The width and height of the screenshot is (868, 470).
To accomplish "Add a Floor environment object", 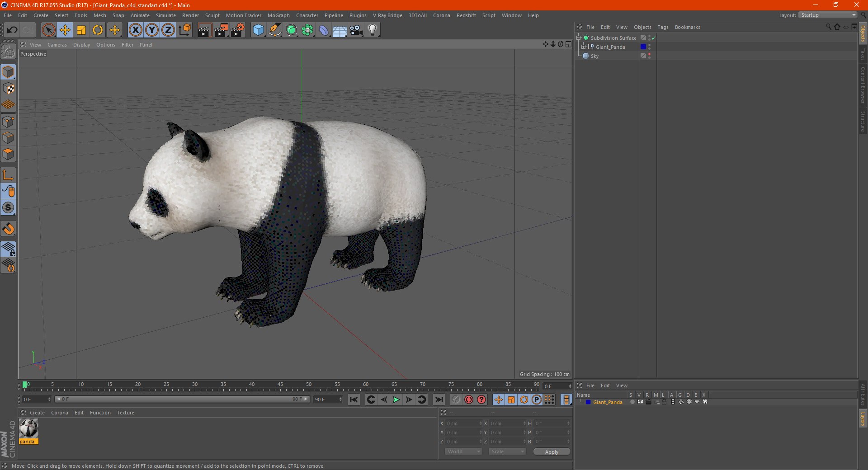I will 340,30.
